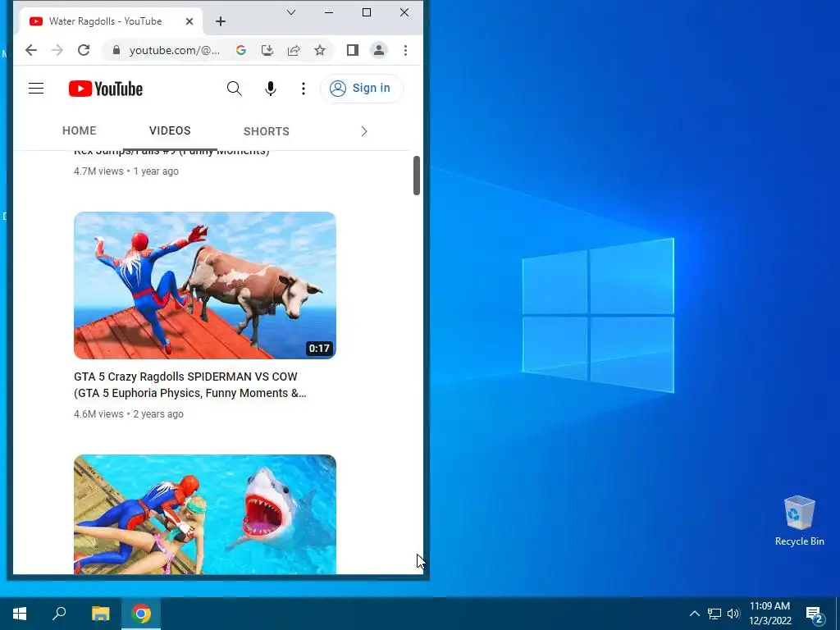The image size is (840, 630).
Task: Open the volume tray icon
Action: 733,614
